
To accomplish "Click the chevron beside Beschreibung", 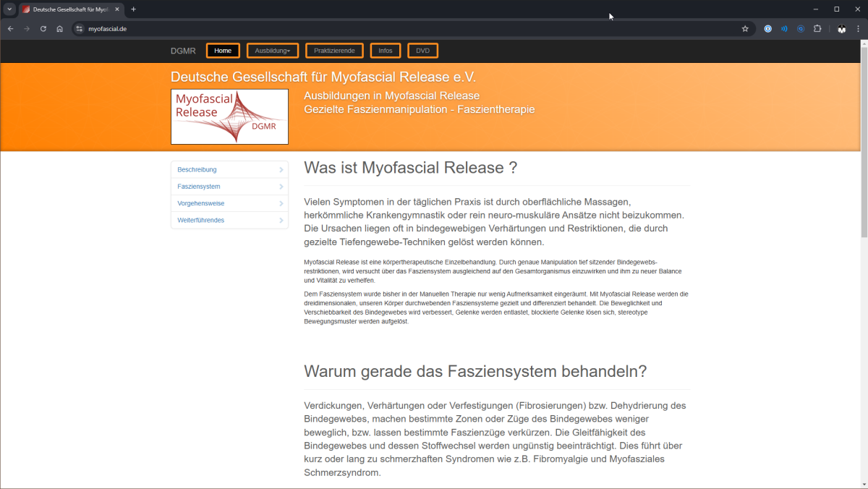I will pos(281,170).
